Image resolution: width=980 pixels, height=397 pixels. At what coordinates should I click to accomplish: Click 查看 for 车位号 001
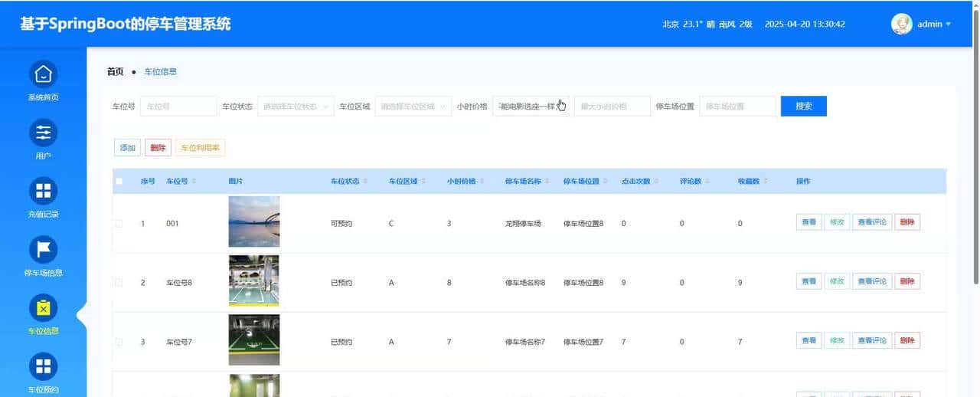(x=808, y=222)
